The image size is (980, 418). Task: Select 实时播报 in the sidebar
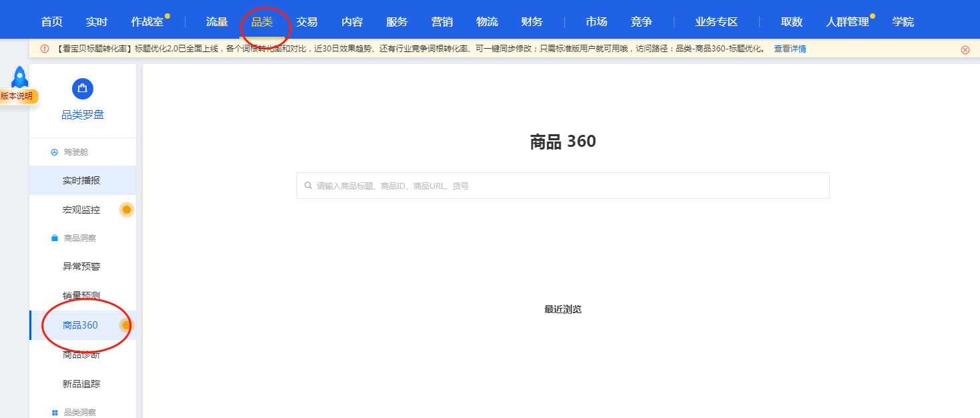81,181
